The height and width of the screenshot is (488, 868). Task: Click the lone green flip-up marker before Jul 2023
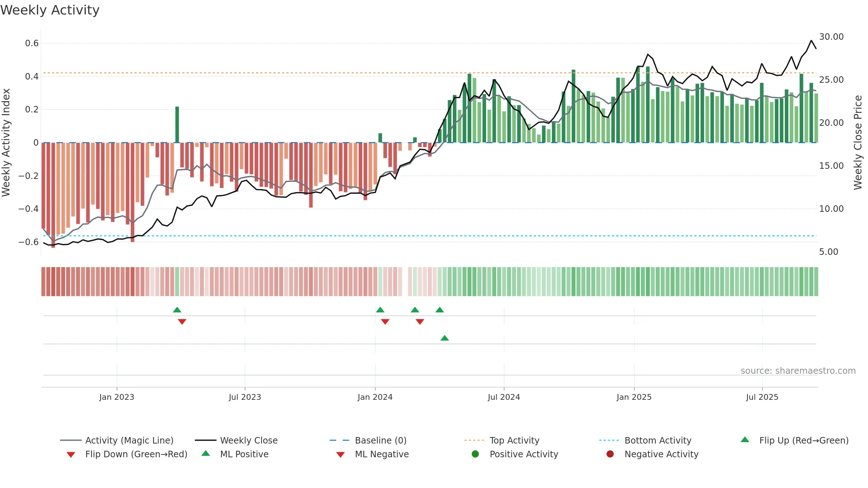coord(177,310)
